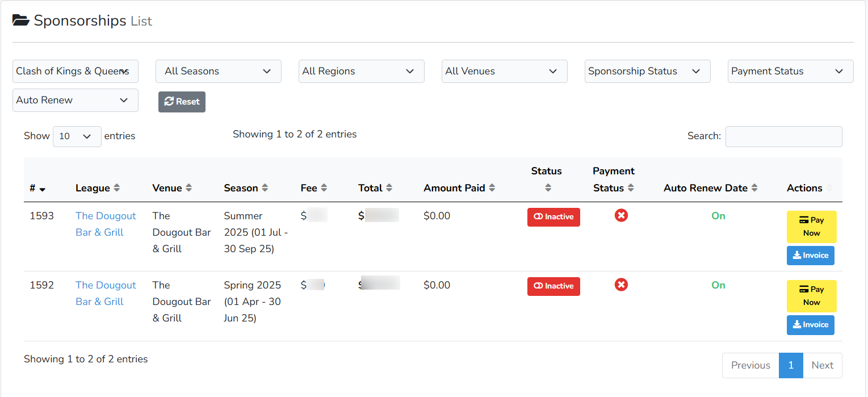This screenshot has height=397, width=868.
Task: Sort by Amount Paid sort icon
Action: (492, 188)
